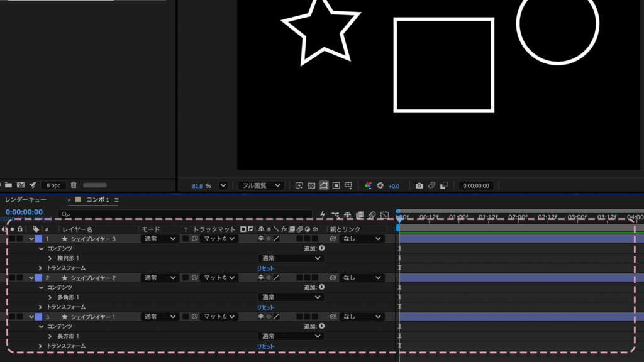Image resolution: width=644 pixels, height=362 pixels.
Task: Click the show snapshot icon
Action: tap(431, 185)
